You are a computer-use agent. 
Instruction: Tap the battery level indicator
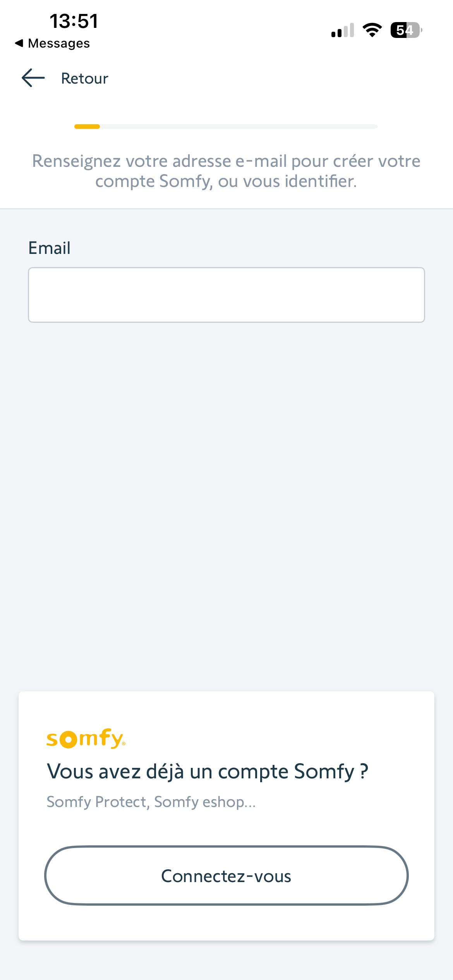click(406, 30)
